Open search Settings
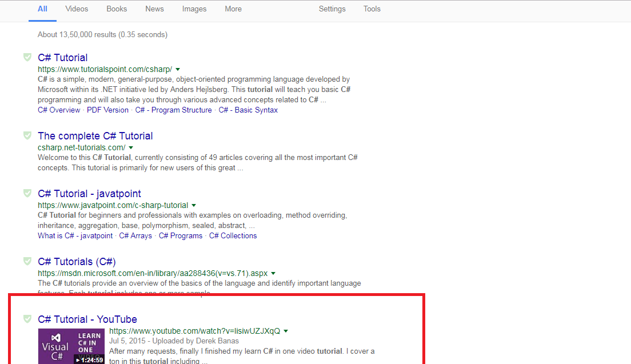Viewport: 631px width, 364px height. coord(332,9)
